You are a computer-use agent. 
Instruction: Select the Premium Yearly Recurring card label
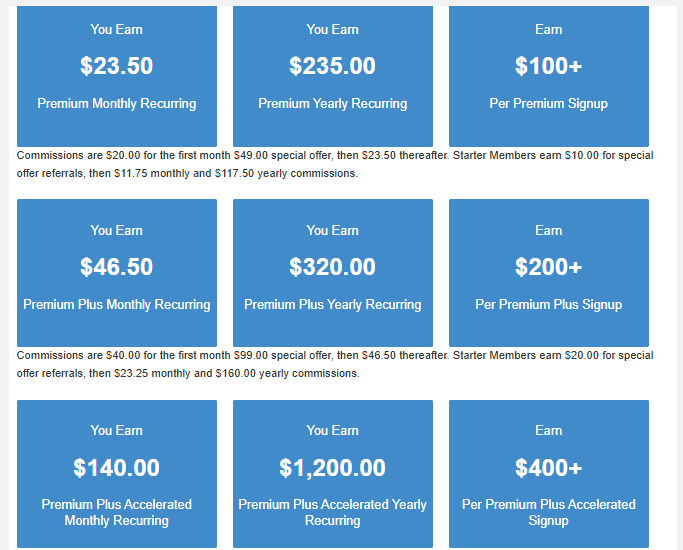point(332,104)
